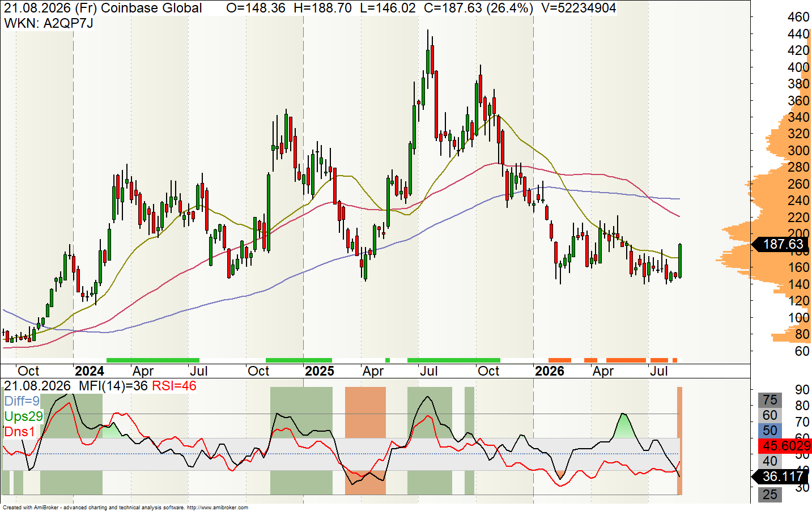
Task: Click the gray '75' level box
Action: [770, 400]
